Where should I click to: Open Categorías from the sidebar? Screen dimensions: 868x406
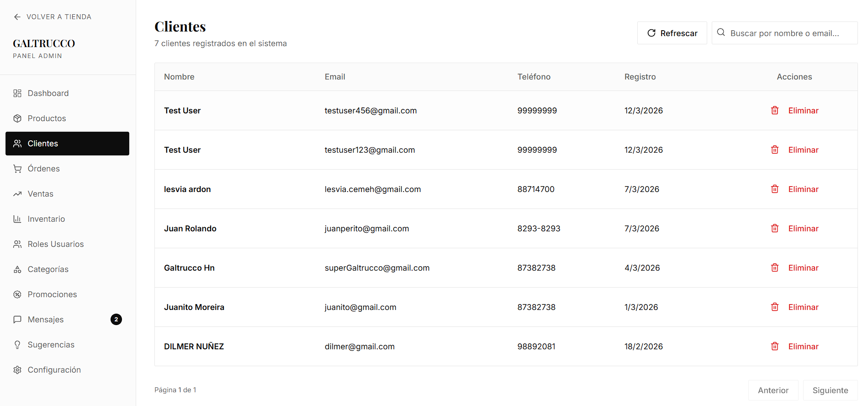pos(48,269)
